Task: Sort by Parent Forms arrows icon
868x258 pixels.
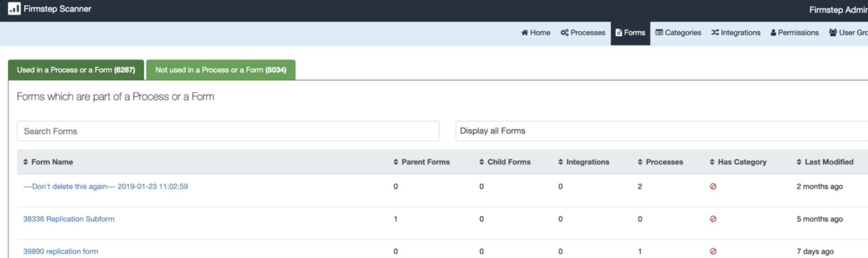Action: [396, 162]
